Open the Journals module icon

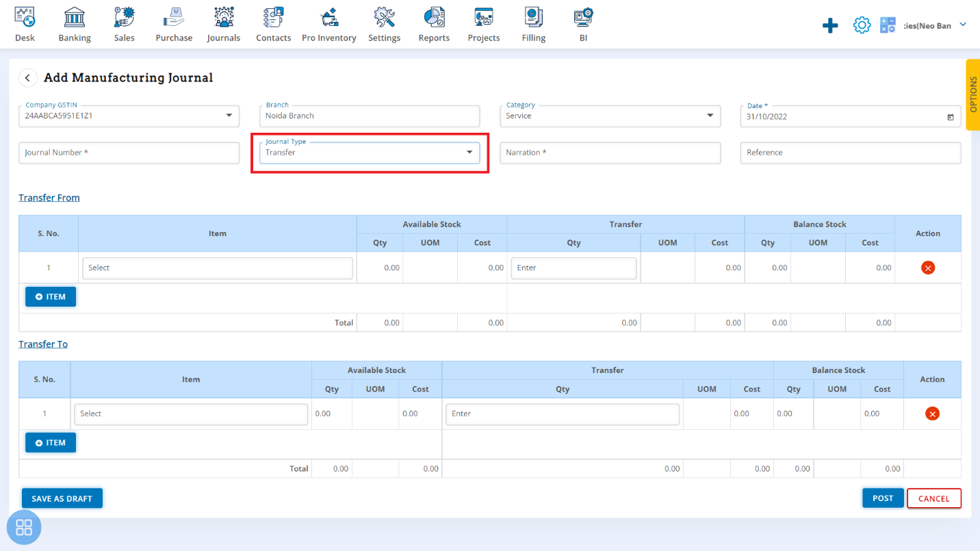click(224, 17)
